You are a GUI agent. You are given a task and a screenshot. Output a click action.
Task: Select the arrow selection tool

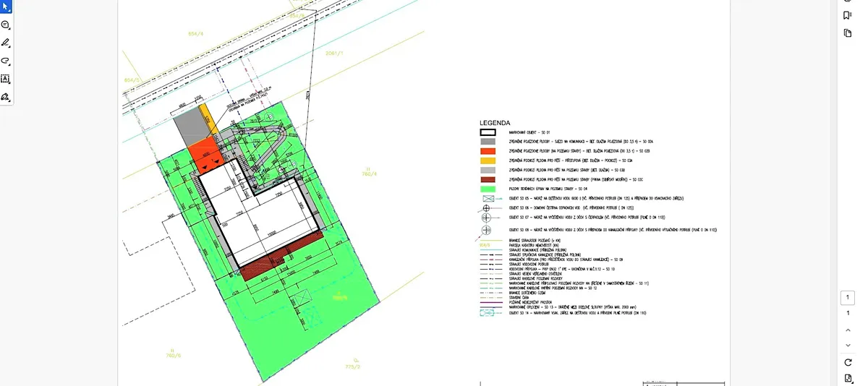(x=5, y=7)
